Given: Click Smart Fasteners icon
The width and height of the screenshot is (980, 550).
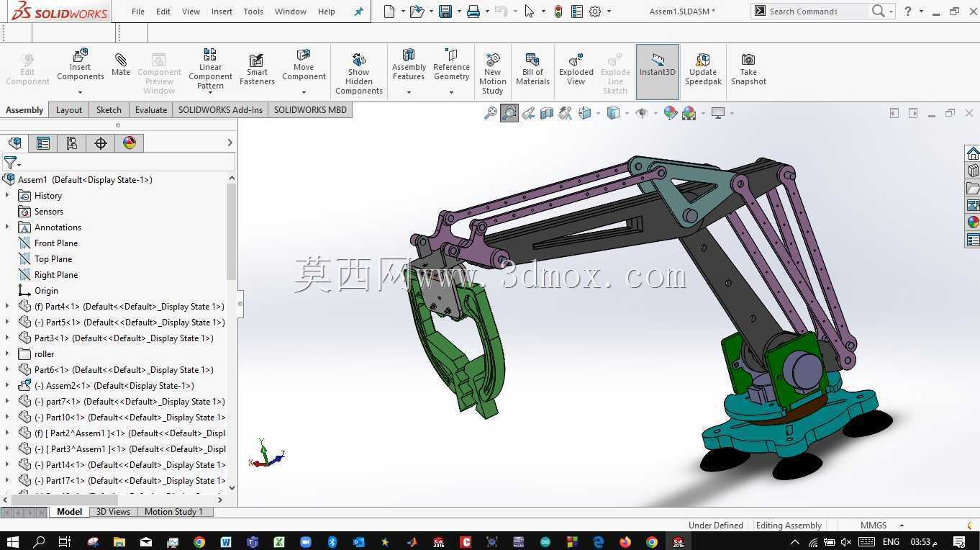Looking at the screenshot, I should (257, 69).
